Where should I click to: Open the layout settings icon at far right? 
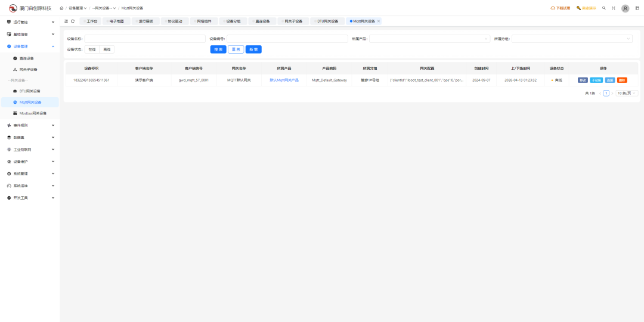636,8
